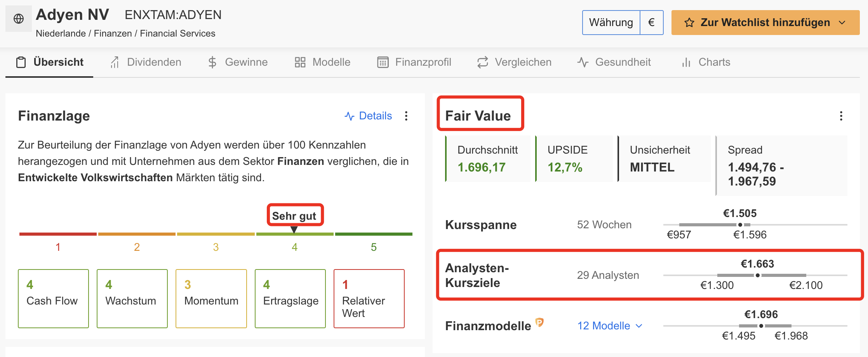Click the ENXTAM:ADYEN ticker text
Image resolution: width=868 pixels, height=357 pixels.
tap(173, 15)
